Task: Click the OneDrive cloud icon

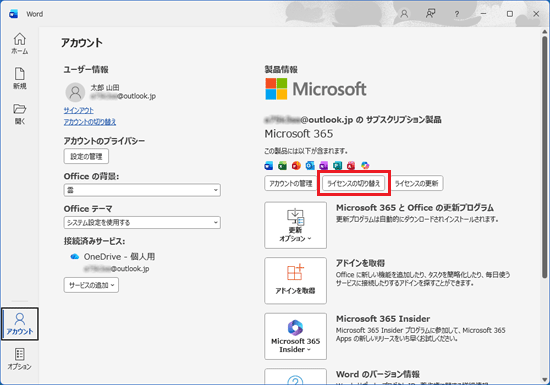Action: tap(75, 257)
